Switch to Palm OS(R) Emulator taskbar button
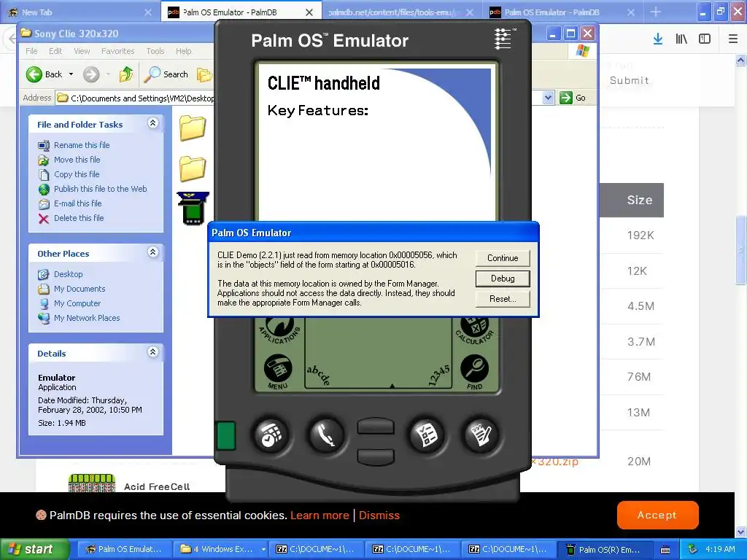 [605, 550]
